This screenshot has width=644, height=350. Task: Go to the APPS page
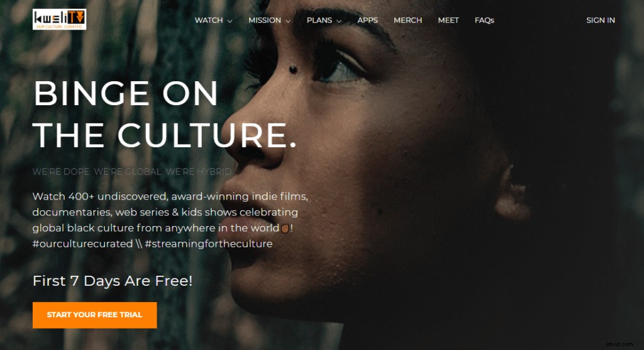coord(367,20)
